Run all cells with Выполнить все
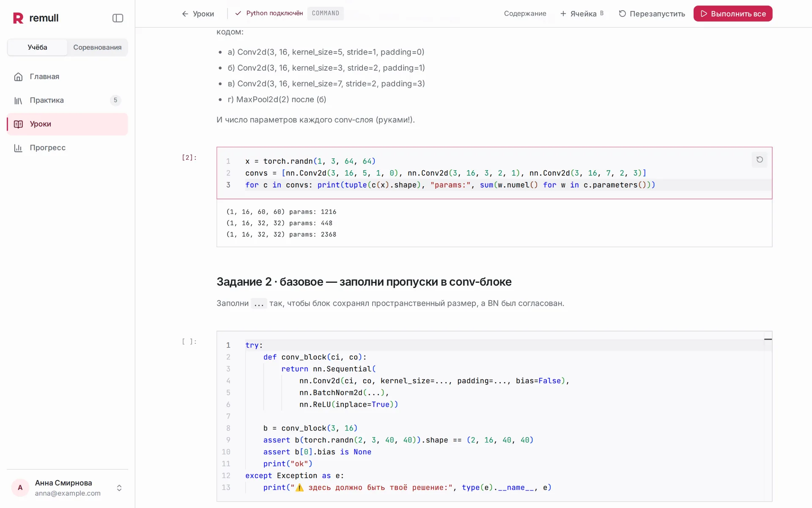The height and width of the screenshot is (508, 812). point(733,14)
